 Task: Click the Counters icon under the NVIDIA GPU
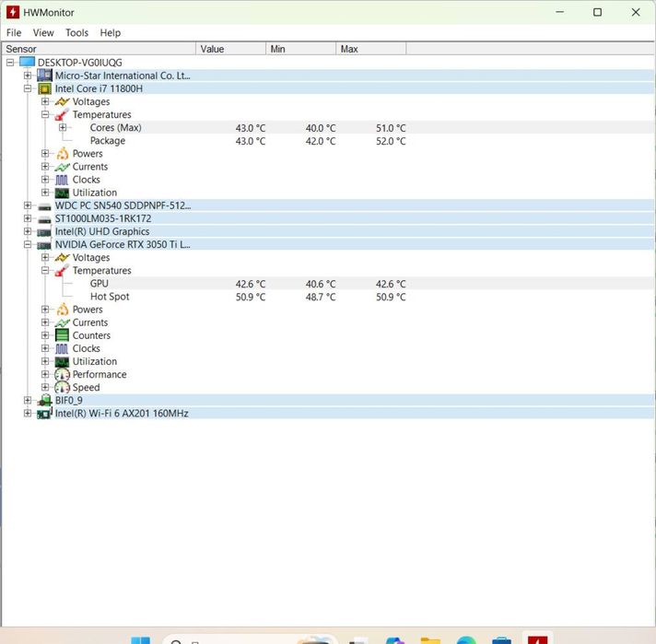point(62,335)
